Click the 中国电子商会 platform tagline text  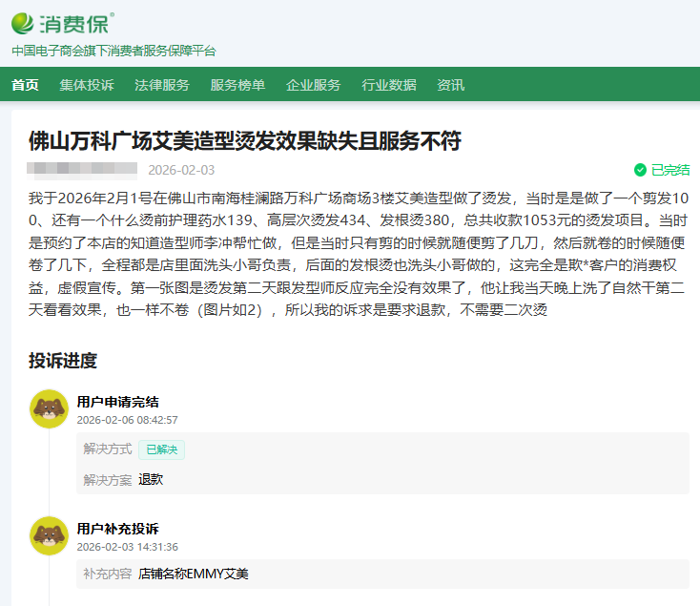[x=113, y=51]
